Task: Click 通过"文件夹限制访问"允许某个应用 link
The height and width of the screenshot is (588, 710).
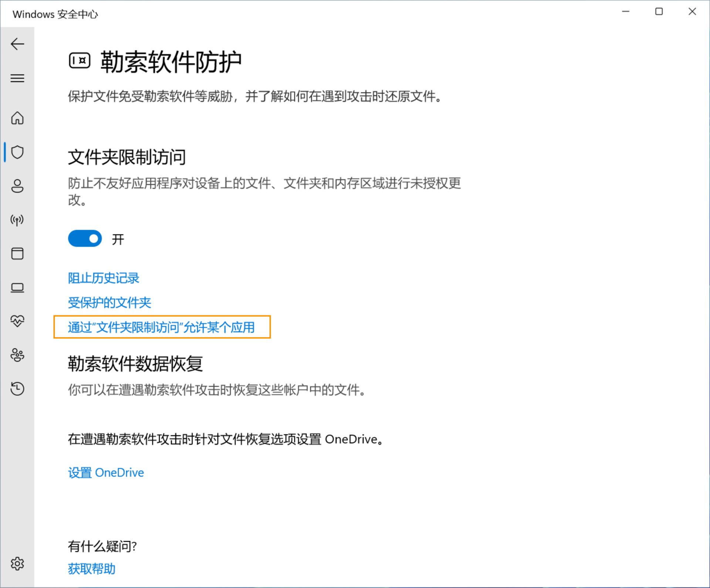Action: pos(161,327)
